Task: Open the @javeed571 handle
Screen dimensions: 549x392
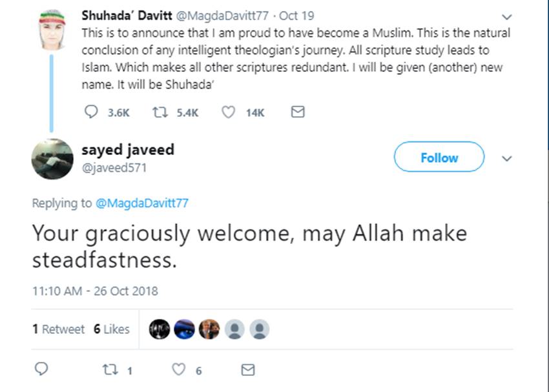Action: click(x=114, y=167)
